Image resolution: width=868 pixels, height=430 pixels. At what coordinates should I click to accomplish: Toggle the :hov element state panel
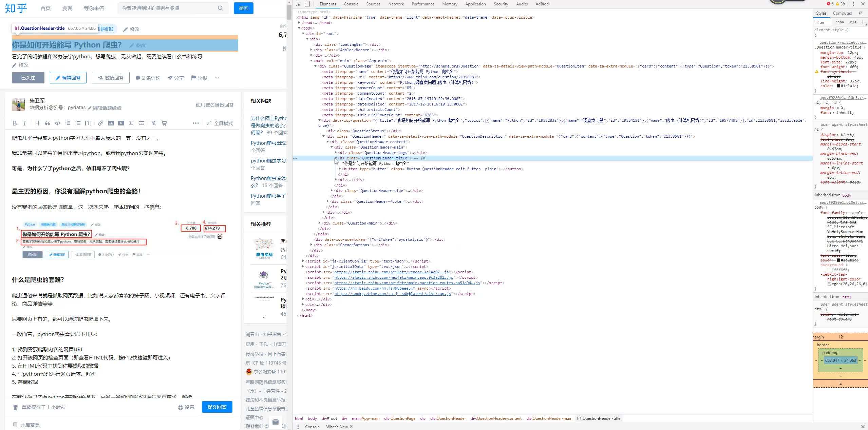pyautogui.click(x=840, y=22)
